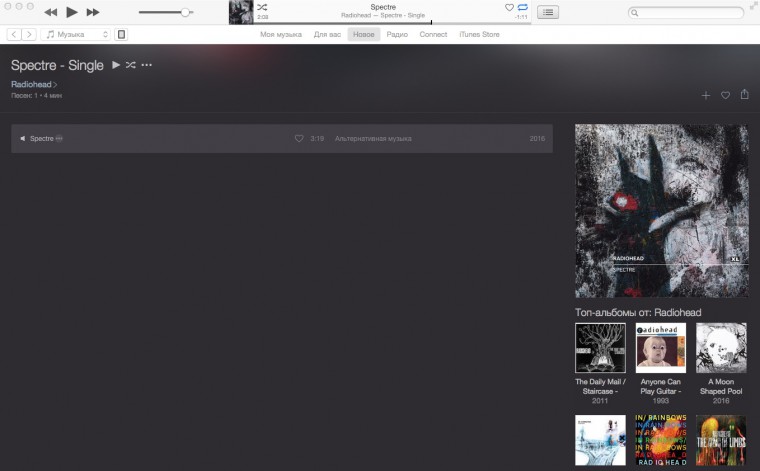Open the iTunes Store tab
The width and height of the screenshot is (760, 471).
(x=479, y=34)
